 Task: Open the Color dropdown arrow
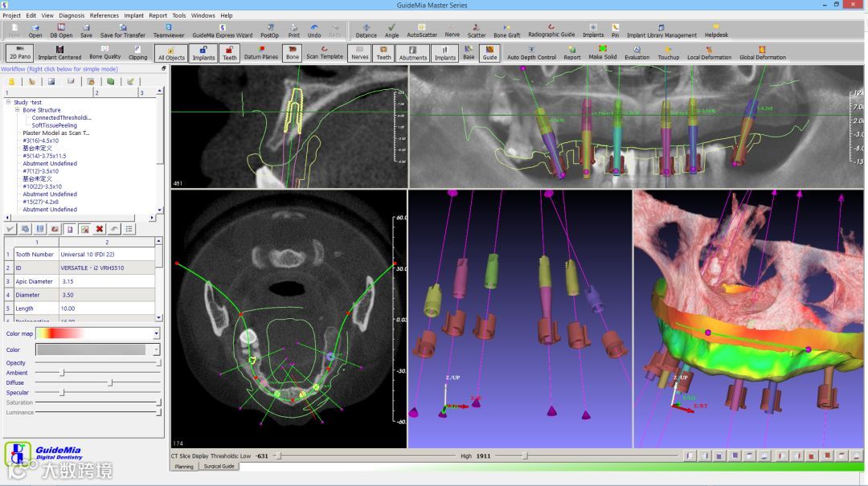coord(156,349)
